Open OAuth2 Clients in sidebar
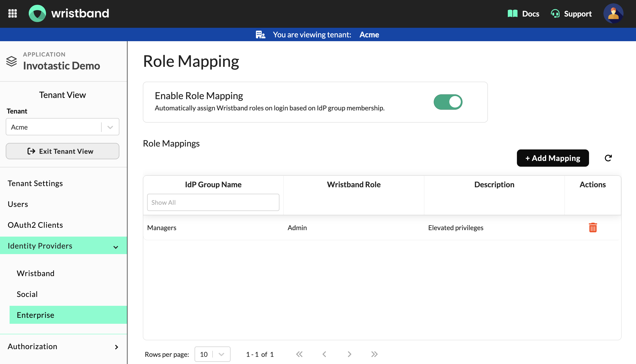The height and width of the screenshot is (364, 636). click(35, 225)
